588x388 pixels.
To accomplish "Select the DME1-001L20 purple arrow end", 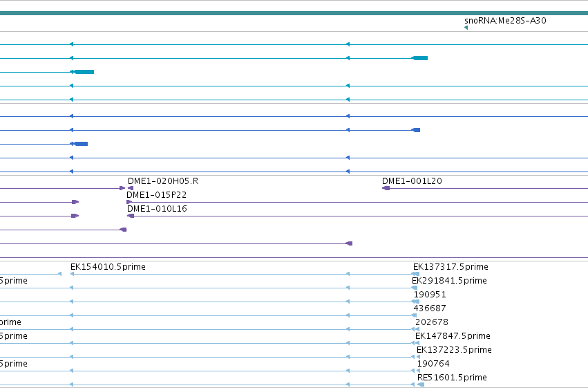I will click(x=386, y=188).
